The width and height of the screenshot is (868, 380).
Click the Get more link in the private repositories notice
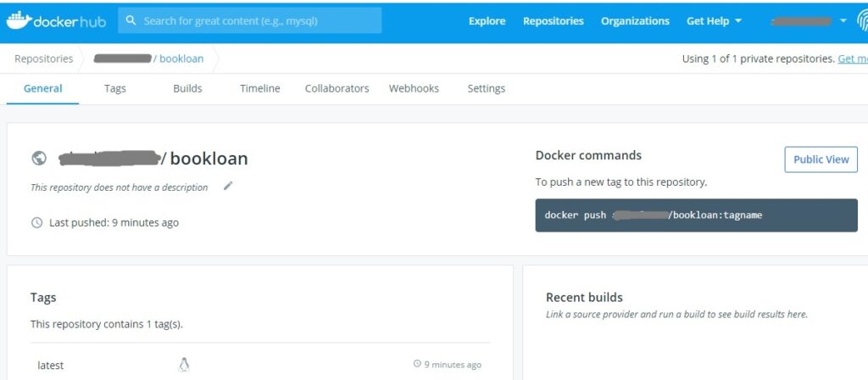pyautogui.click(x=853, y=59)
